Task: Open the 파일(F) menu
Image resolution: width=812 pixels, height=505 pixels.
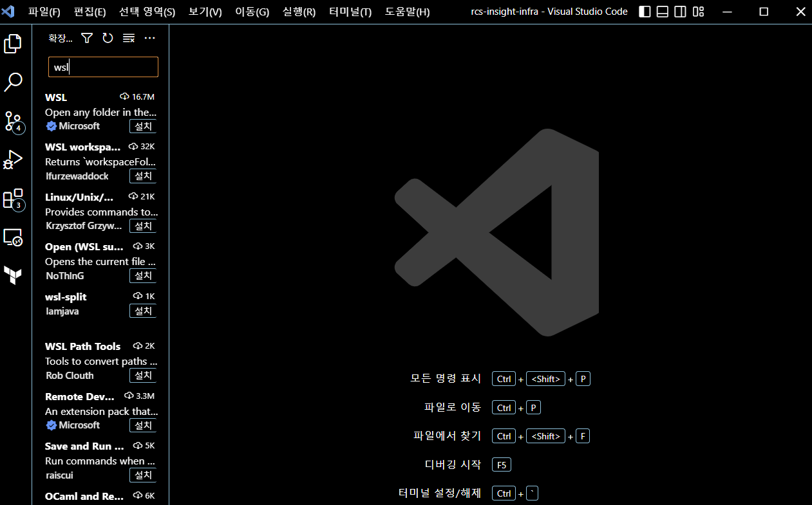Action: pos(44,12)
